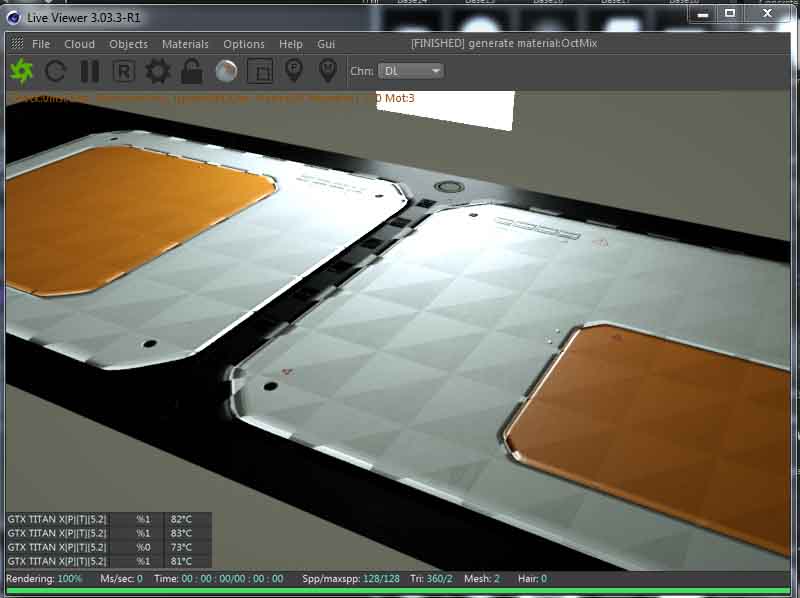Click the green render progress bar at the bottom
This screenshot has height=598, width=800.
(398, 591)
